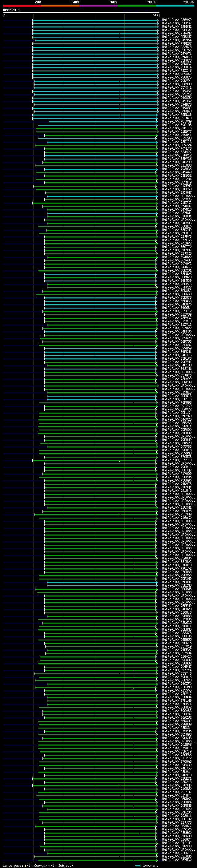Select the UniRef100_Q94B78 hit
Viewport: 197px width, 868px height.
177,104
